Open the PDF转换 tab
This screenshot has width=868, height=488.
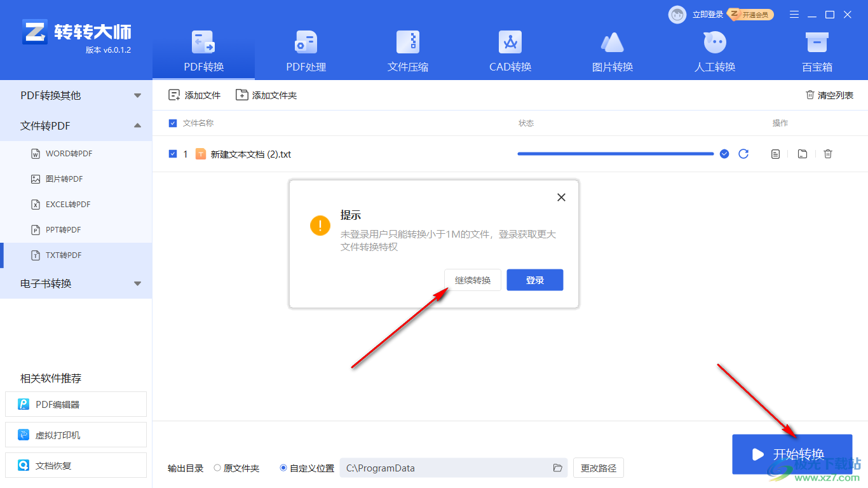[203, 51]
